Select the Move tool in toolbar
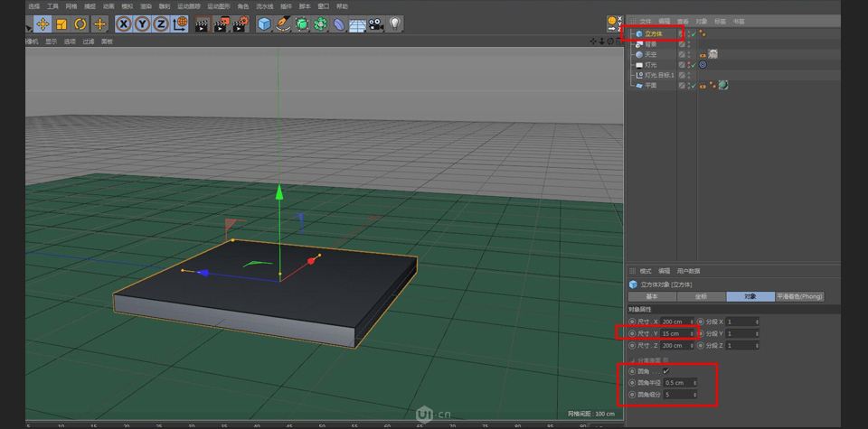 click(x=42, y=24)
